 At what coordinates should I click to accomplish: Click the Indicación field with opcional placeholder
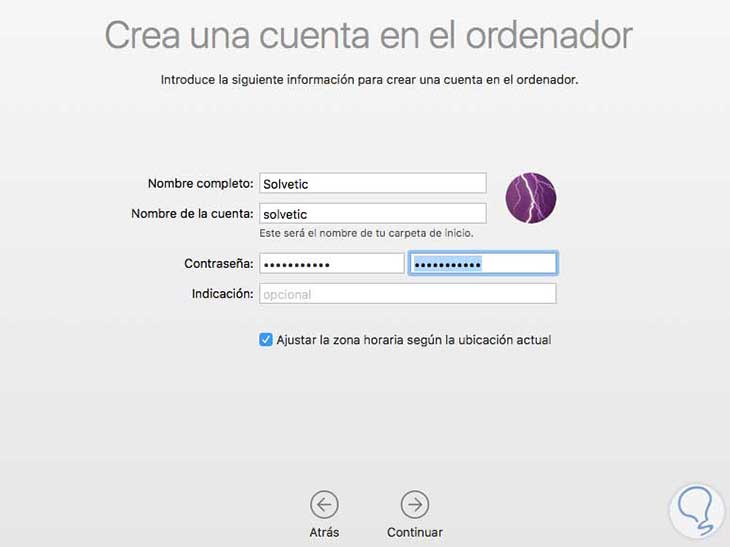[x=408, y=294]
